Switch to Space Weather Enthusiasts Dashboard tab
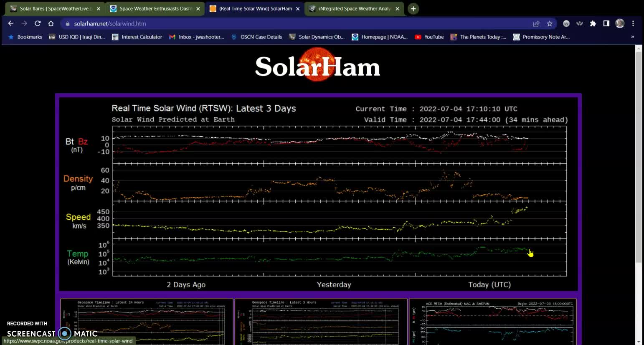Image resolution: width=644 pixels, height=345 pixels. click(x=155, y=8)
